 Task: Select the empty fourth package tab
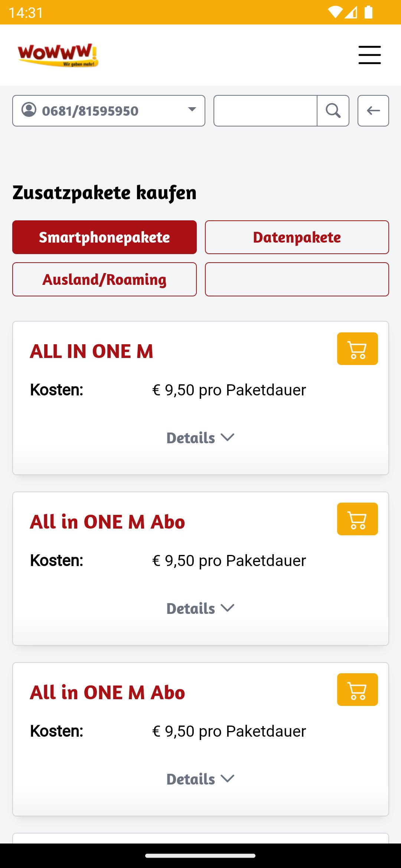pyautogui.click(x=297, y=279)
